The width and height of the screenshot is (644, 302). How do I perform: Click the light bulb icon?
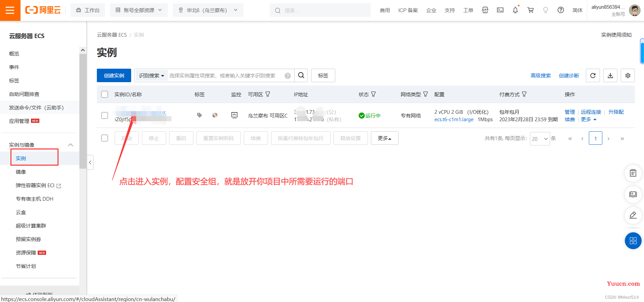click(545, 10)
